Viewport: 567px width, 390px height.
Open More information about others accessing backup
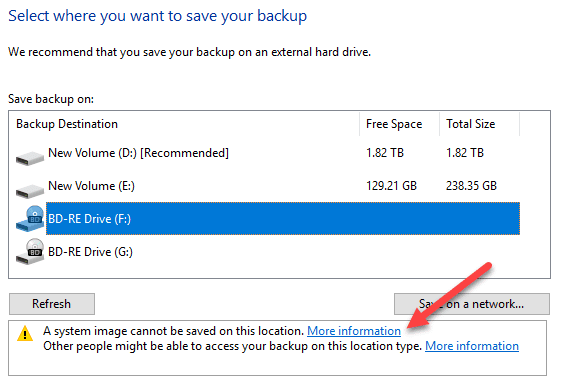pos(472,346)
